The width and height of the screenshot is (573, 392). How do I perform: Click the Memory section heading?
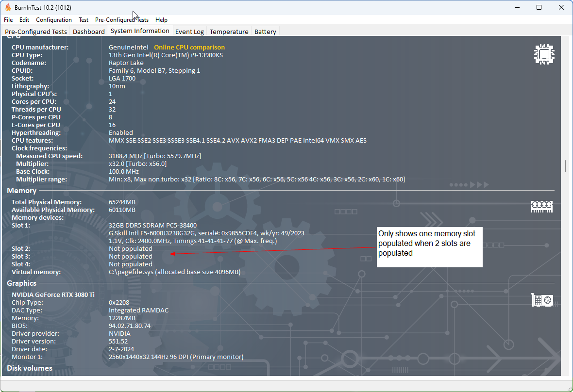coord(21,191)
